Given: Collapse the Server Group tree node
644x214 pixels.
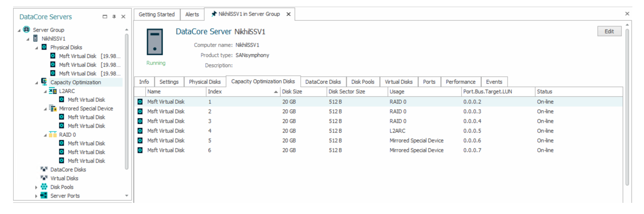Looking at the screenshot, I should (x=19, y=30).
